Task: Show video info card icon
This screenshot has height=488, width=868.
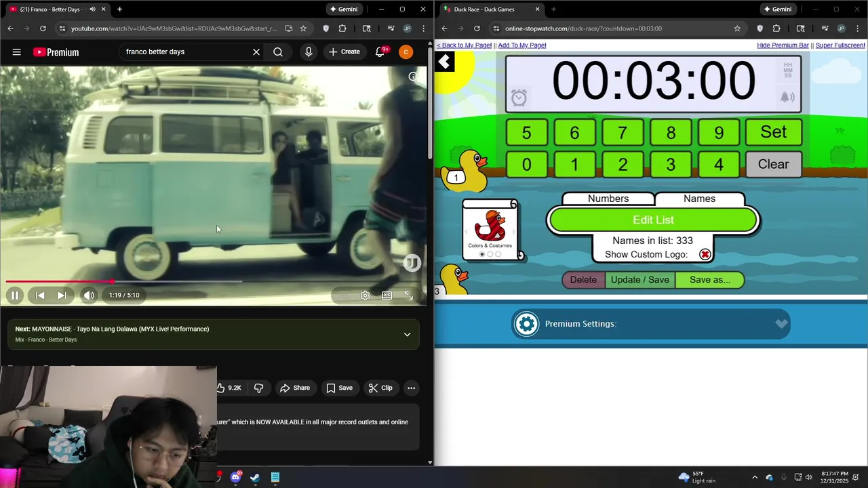Action: 412,77
